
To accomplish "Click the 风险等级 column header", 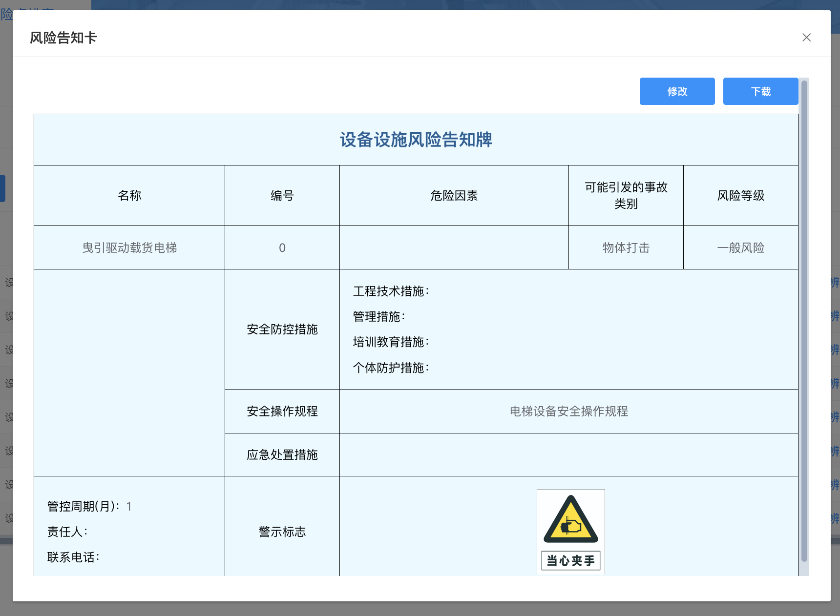I will tap(740, 196).
